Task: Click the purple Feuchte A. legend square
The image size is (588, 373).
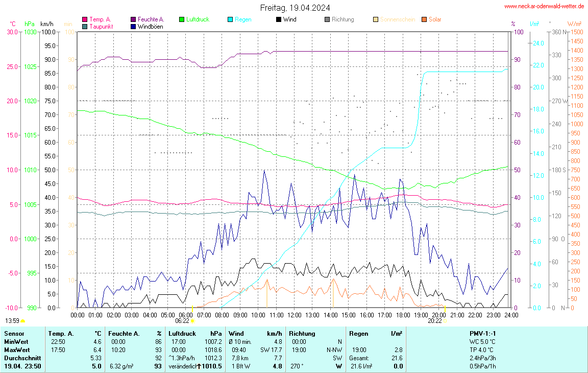Action: tap(134, 19)
